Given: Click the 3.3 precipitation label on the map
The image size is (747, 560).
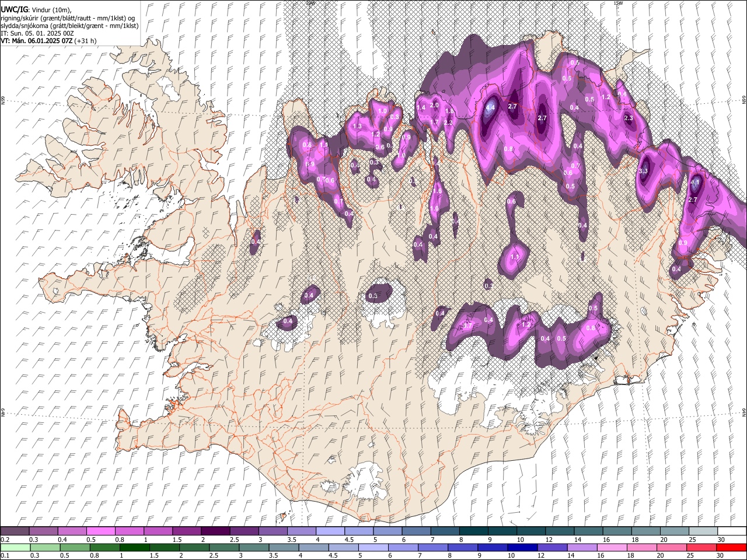Looking at the screenshot, I should tap(644, 171).
